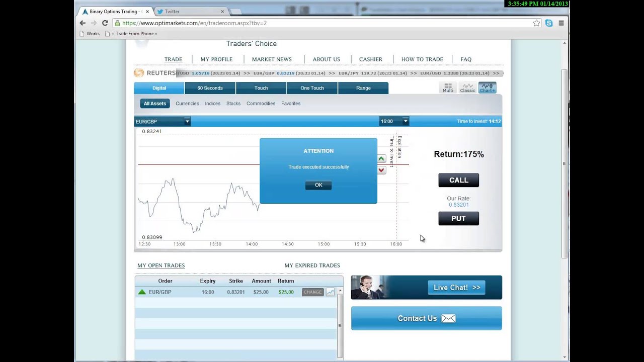Open the FAQ menu item

point(466,59)
